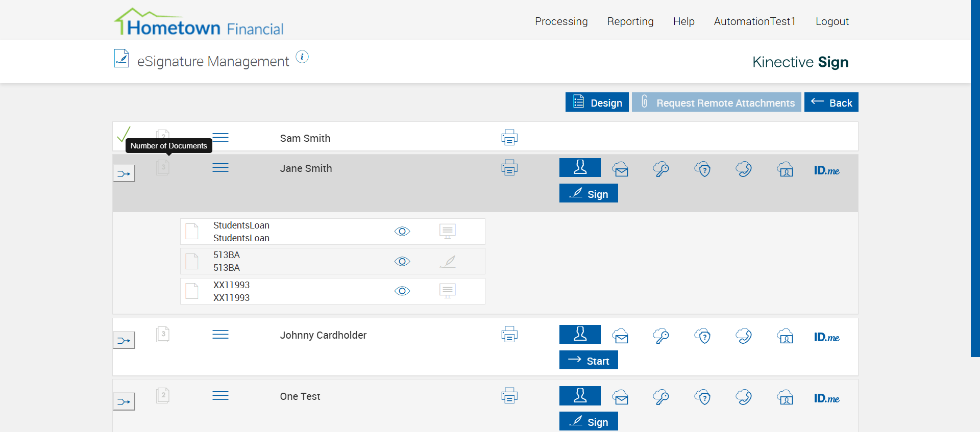Select in-person signer icon for One Test
980x432 pixels.
(580, 396)
